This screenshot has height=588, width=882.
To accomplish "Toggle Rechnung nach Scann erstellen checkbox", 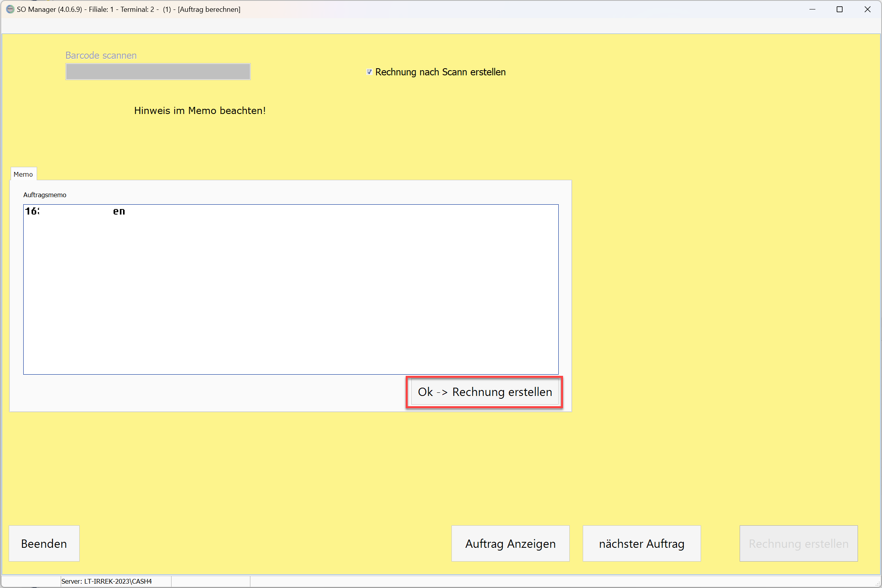I will [369, 72].
